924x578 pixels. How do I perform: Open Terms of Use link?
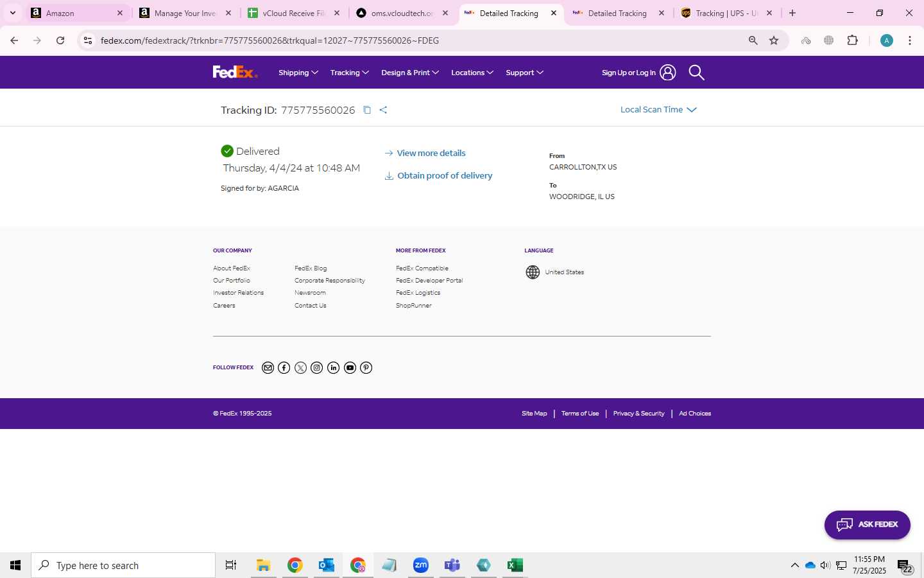[x=580, y=414]
